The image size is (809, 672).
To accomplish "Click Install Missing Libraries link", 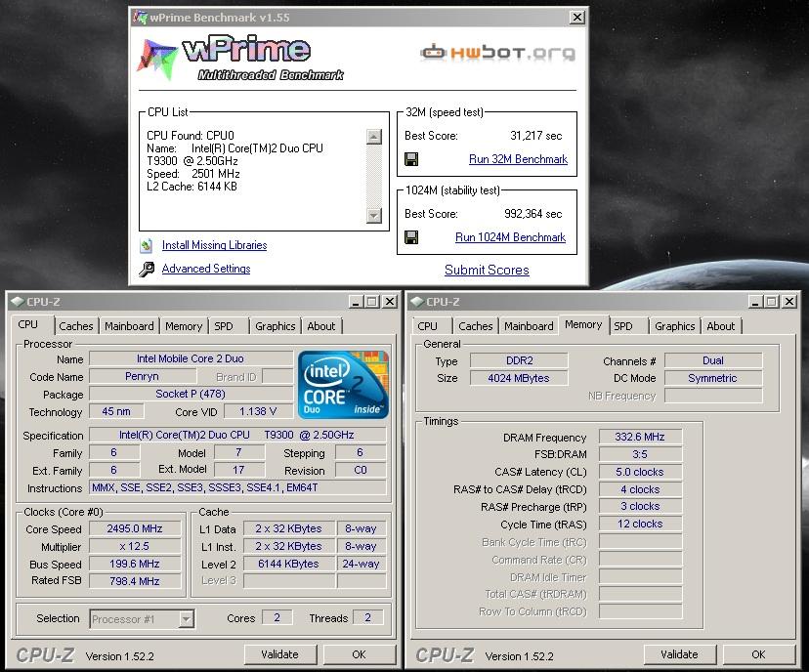I will tap(215, 245).
